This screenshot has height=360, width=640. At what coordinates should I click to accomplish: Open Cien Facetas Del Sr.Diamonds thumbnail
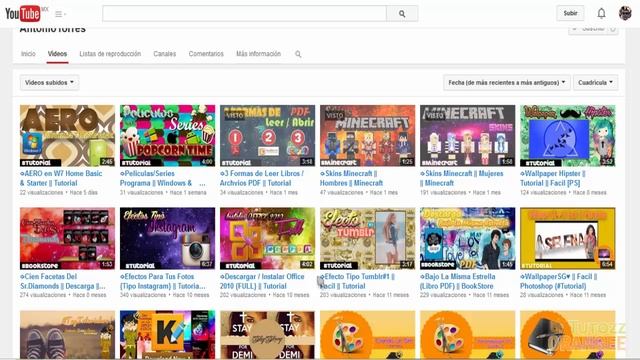[67, 238]
